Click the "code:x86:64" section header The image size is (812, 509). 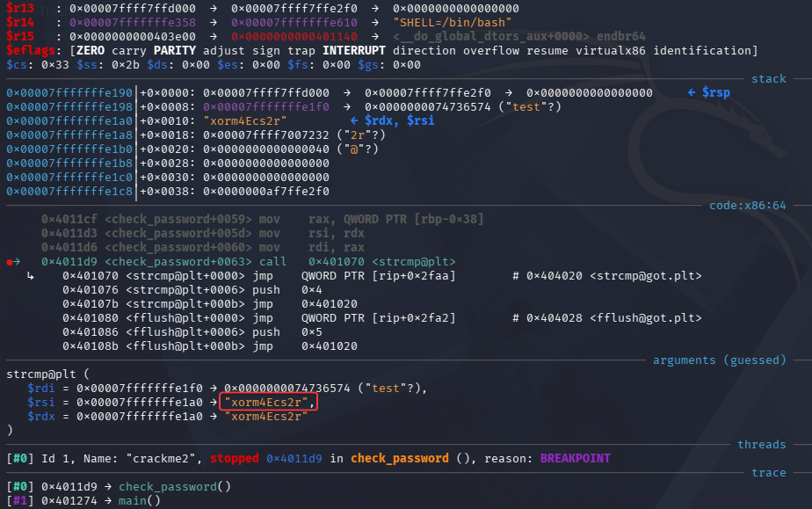tap(747, 206)
